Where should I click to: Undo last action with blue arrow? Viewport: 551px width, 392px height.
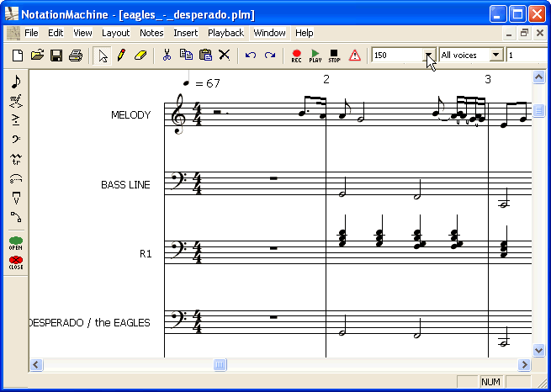(x=251, y=56)
